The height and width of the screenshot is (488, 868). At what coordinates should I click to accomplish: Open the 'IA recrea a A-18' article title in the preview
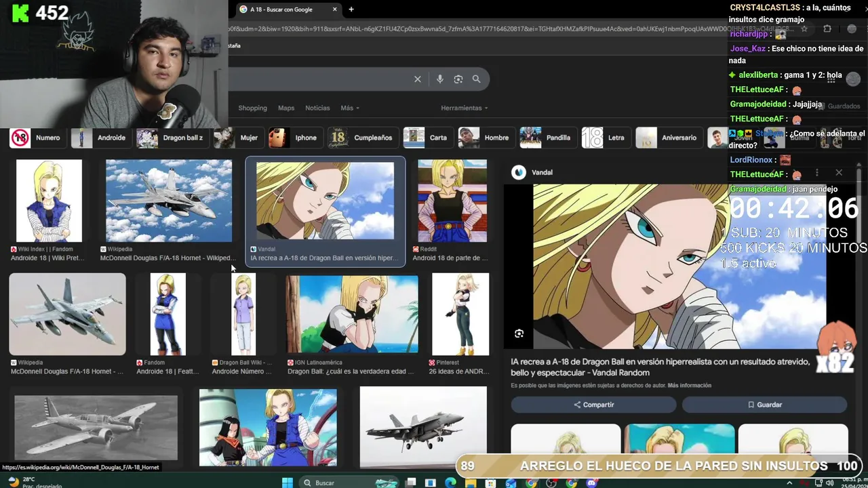tap(660, 367)
